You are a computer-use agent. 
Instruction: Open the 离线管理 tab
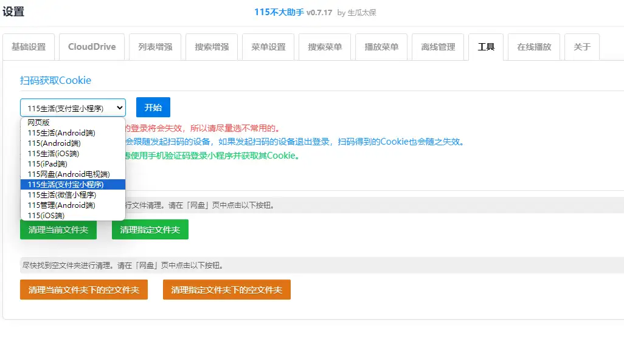[x=438, y=46]
